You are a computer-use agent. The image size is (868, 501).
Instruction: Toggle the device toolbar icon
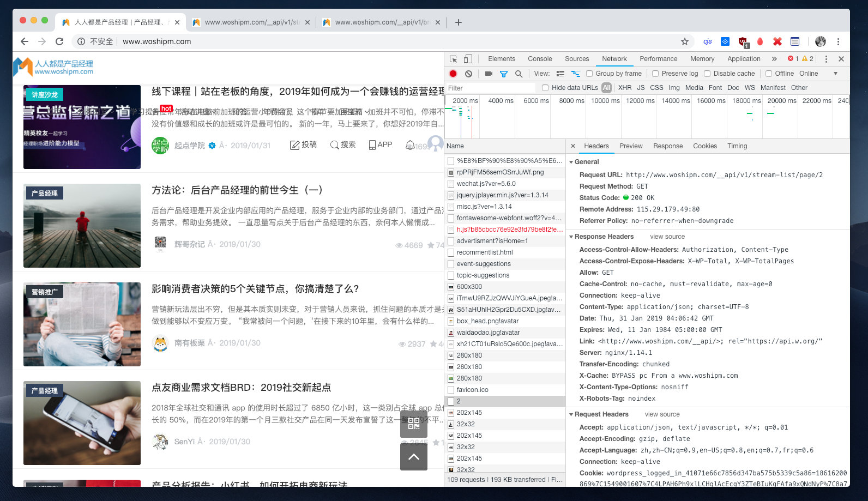(468, 59)
